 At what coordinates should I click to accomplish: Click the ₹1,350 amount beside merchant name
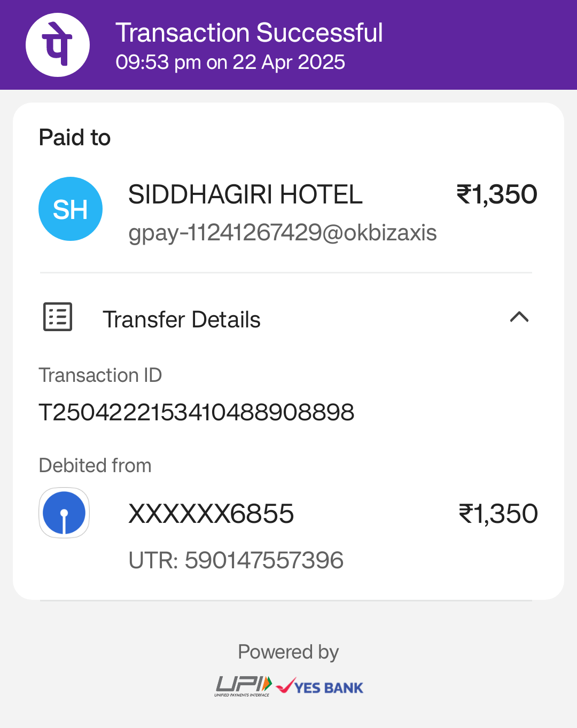click(x=497, y=194)
